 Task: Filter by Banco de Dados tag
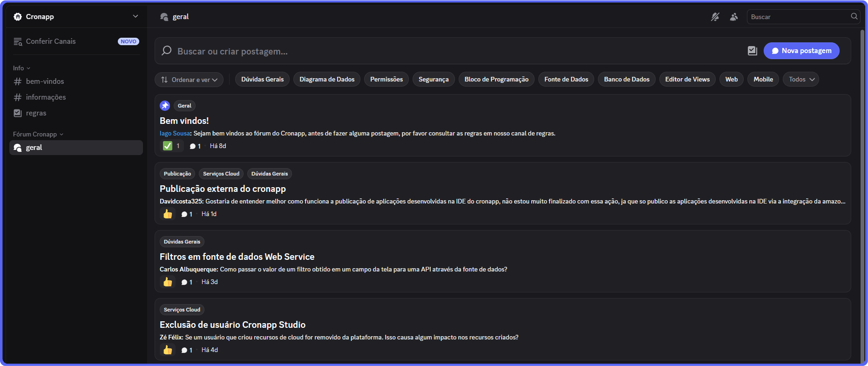point(627,79)
